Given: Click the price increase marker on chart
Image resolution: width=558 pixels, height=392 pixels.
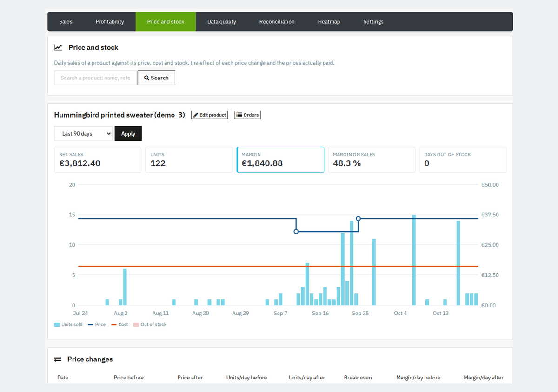Looking at the screenshot, I should point(358,218).
